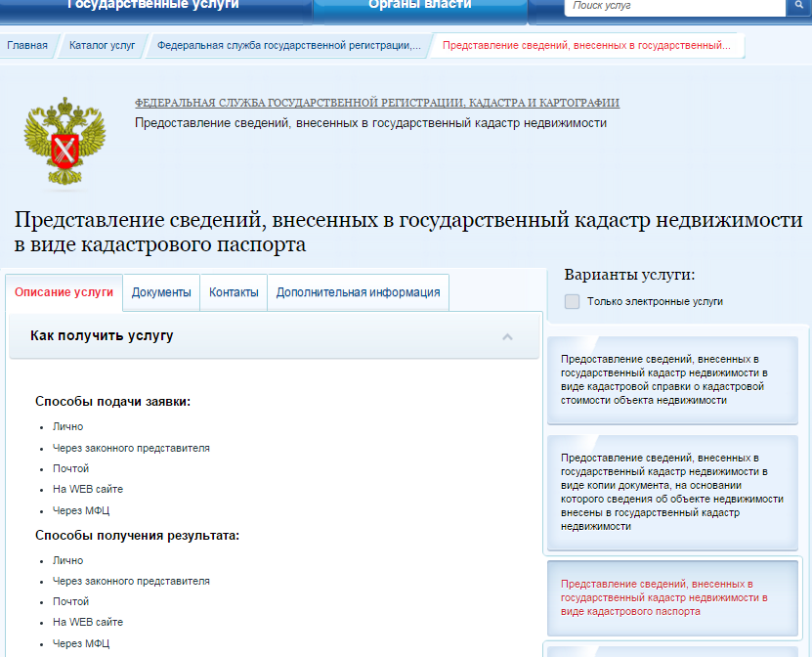Select the кадастровый паспорт service variant
This screenshot has height=657, width=812.
tap(672, 597)
